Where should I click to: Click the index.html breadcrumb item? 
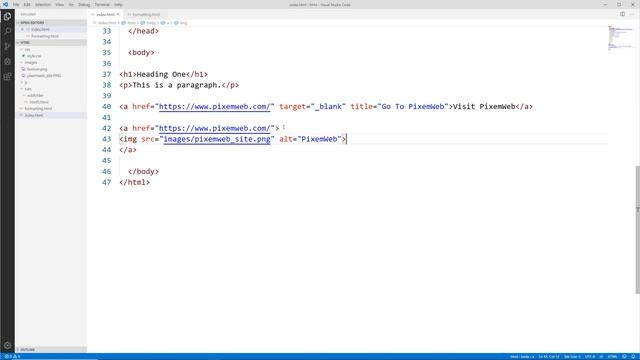(107, 23)
